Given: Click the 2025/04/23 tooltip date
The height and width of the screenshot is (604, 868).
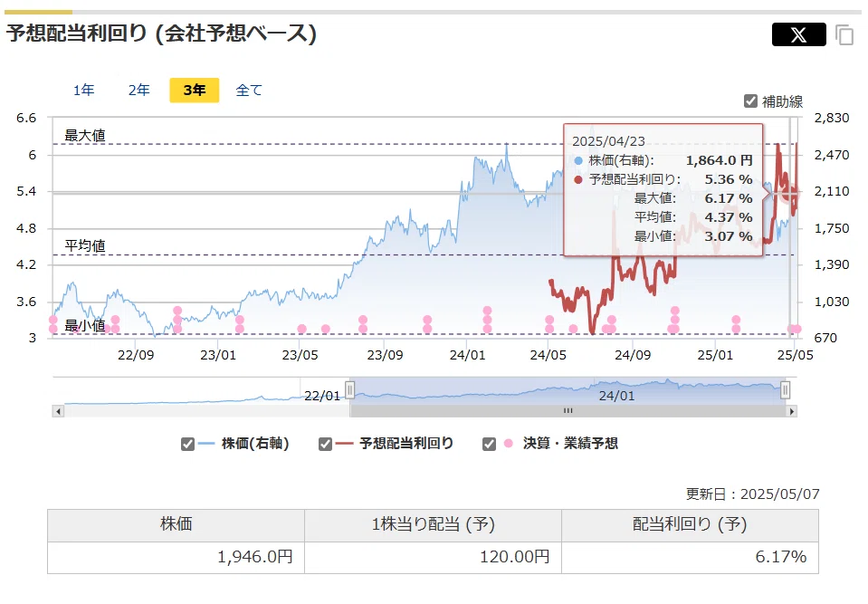Looking at the screenshot, I should click(x=608, y=141).
